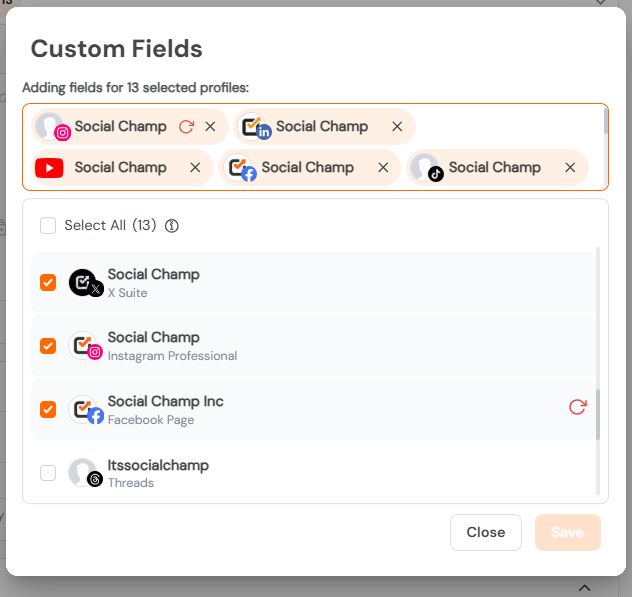Viewport: 632px width, 597px height.
Task: Click the YouTube logo on the chip
Action: [49, 168]
